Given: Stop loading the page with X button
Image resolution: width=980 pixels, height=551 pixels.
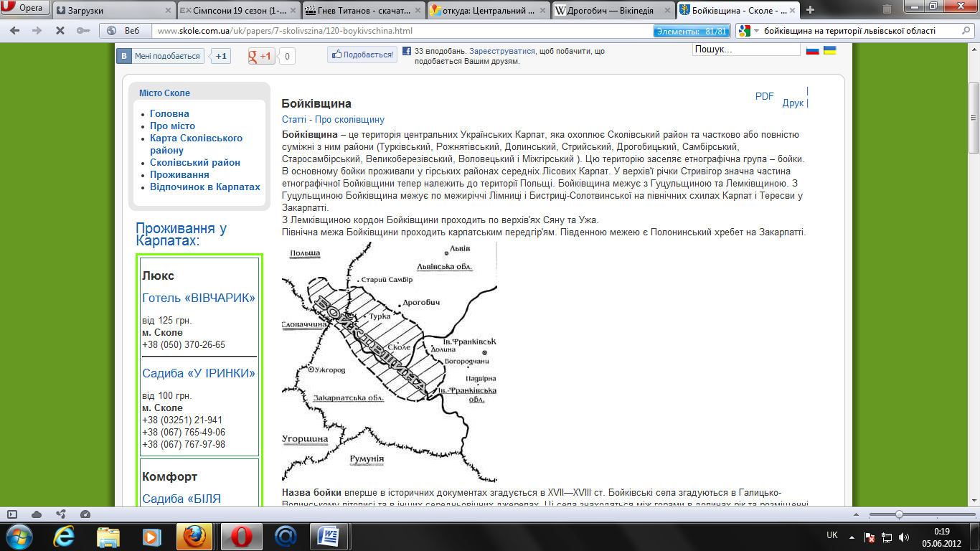Looking at the screenshot, I should click(x=60, y=31).
